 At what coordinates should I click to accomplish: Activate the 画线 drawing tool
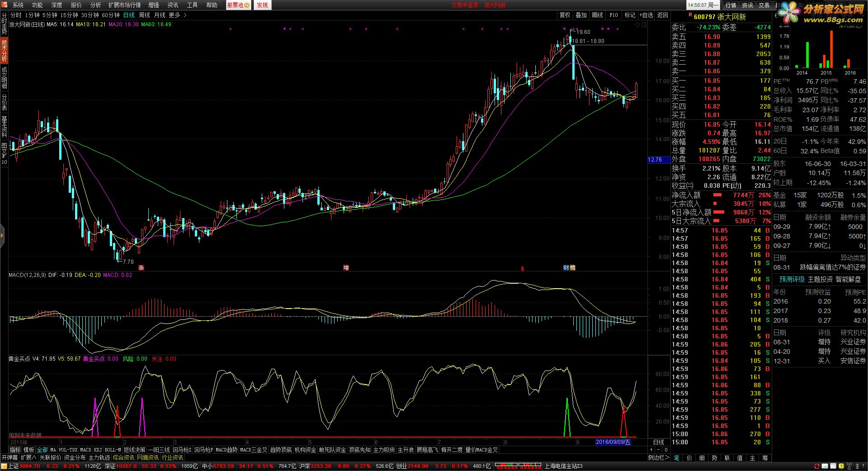click(x=598, y=15)
